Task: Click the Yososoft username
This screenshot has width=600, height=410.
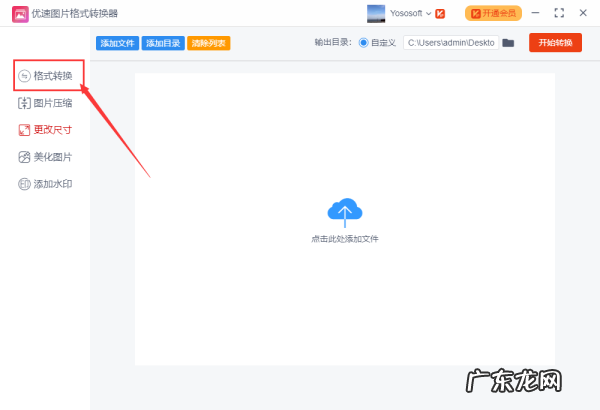Action: click(406, 13)
